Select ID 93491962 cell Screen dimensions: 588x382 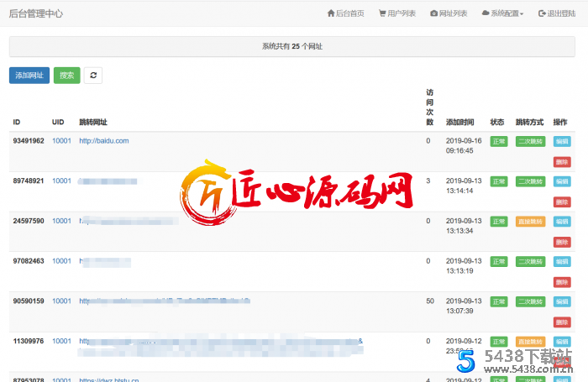pos(29,141)
